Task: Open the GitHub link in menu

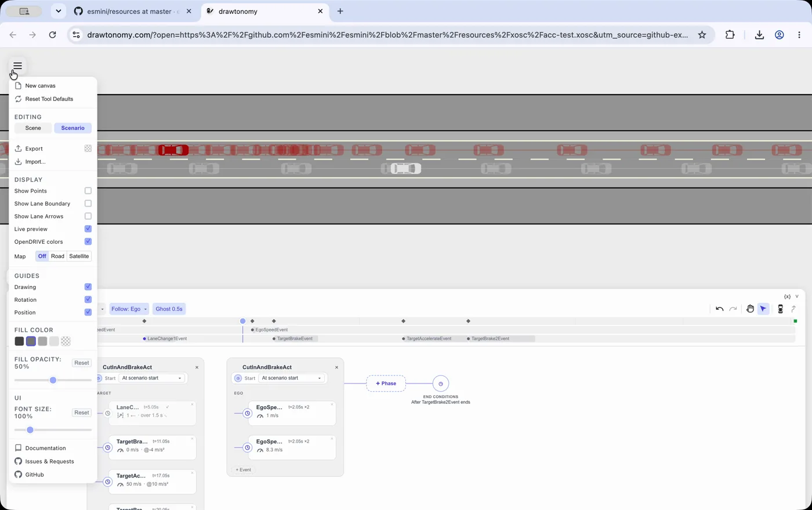Action: (53, 475)
